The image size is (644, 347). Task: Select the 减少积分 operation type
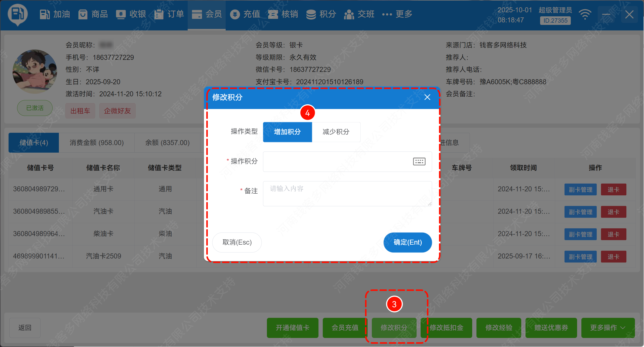pos(336,132)
